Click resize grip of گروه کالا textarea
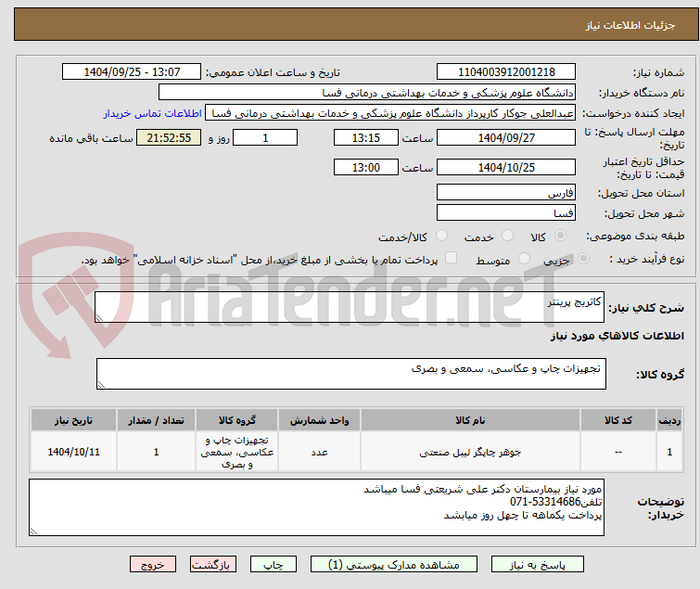Image resolution: width=700 pixels, height=589 pixels. tap(101, 385)
